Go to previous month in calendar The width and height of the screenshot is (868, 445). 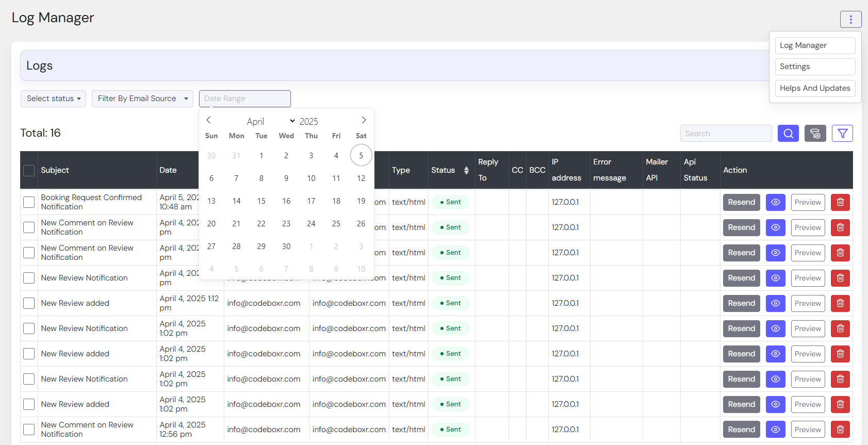pos(209,120)
